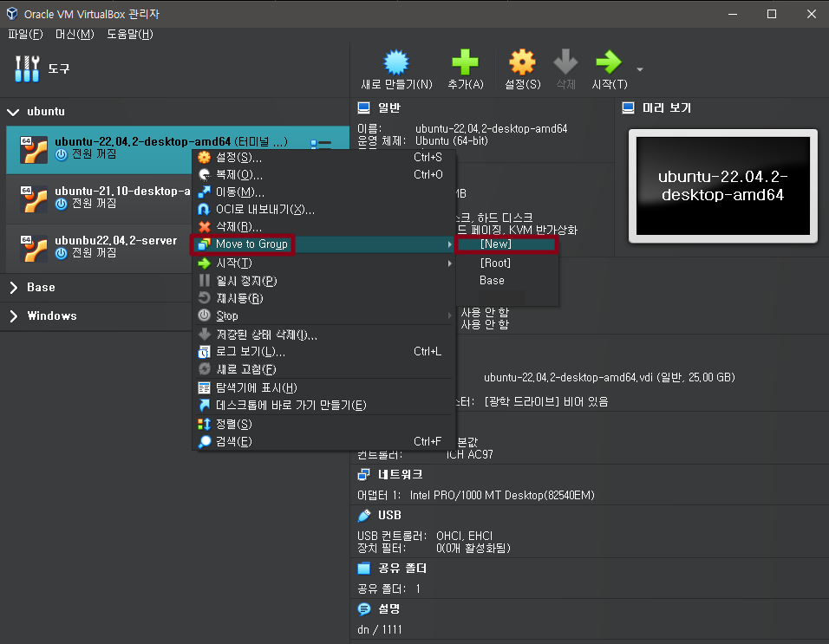Open the Network section header link

coord(401,475)
